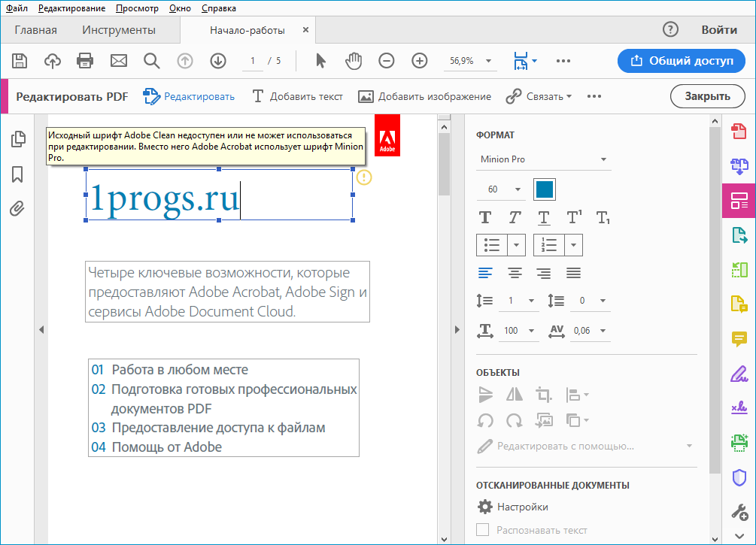Screen dimensions: 756x545
Task: Open the attachments paperclip panel
Action: [x=17, y=209]
